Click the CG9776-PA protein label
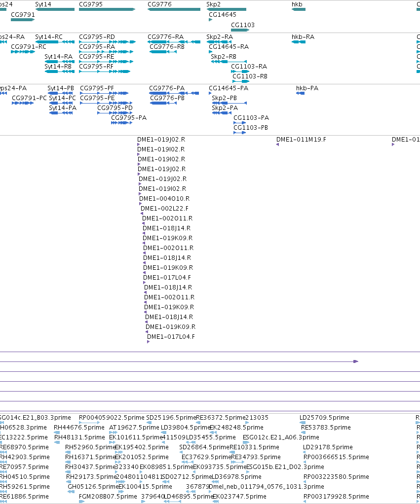 167,88
